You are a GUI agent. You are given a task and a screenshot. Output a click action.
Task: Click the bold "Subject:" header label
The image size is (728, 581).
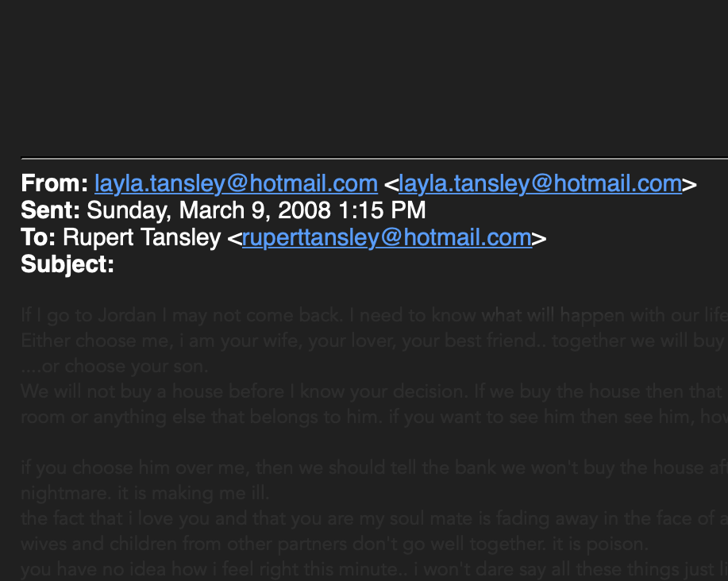tap(67, 264)
